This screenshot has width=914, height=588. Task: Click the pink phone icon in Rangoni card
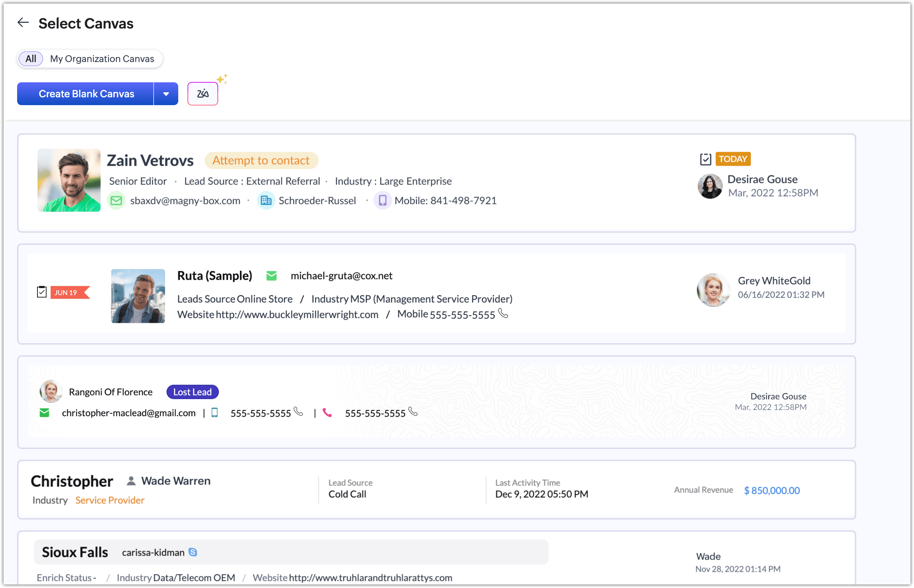click(x=327, y=413)
